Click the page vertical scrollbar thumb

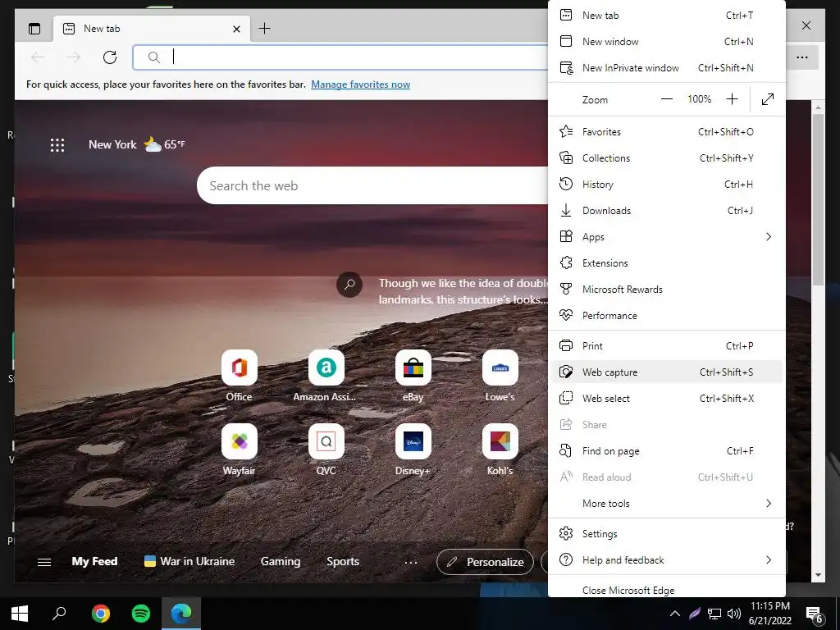(818, 199)
